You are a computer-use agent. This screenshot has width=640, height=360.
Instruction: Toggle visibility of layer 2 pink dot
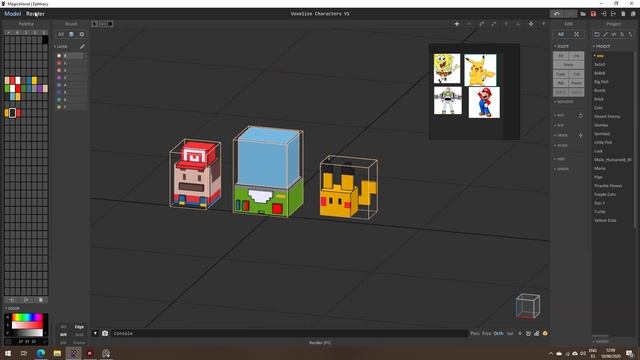[x=59, y=70]
